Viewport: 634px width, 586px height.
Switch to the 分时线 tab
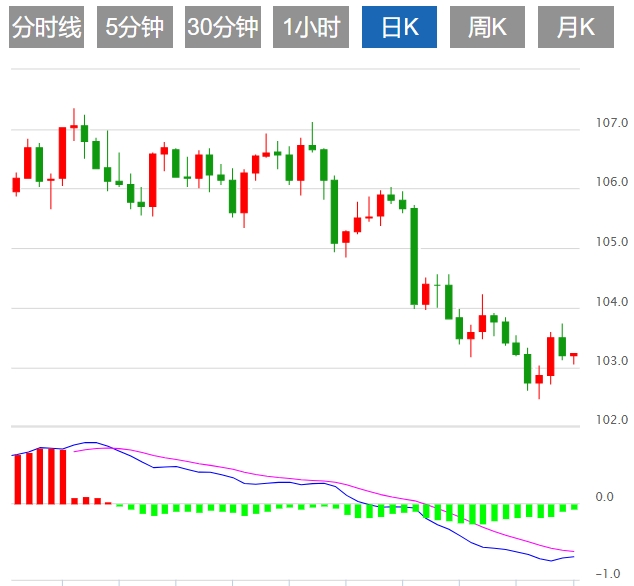[46, 28]
